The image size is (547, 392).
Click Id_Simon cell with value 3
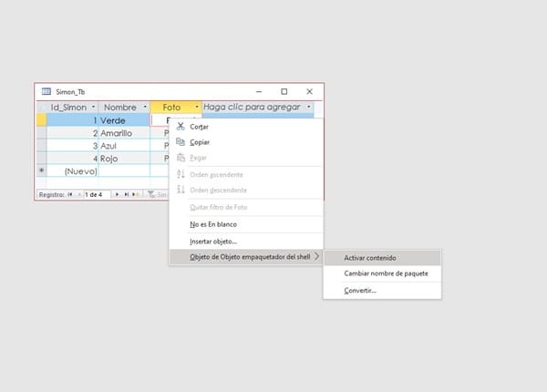point(73,146)
